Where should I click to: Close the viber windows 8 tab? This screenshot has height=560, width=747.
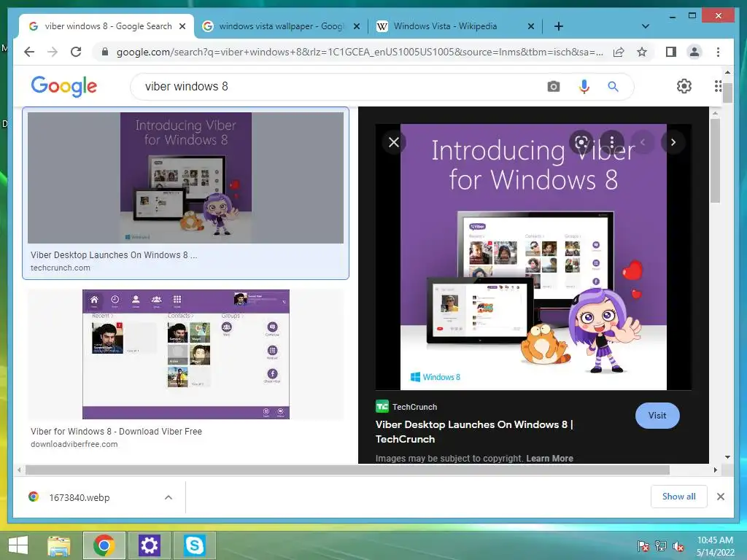point(182,26)
